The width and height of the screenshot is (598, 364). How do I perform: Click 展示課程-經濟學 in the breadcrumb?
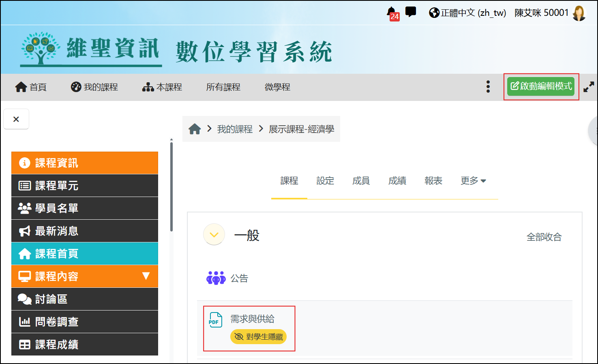click(302, 129)
